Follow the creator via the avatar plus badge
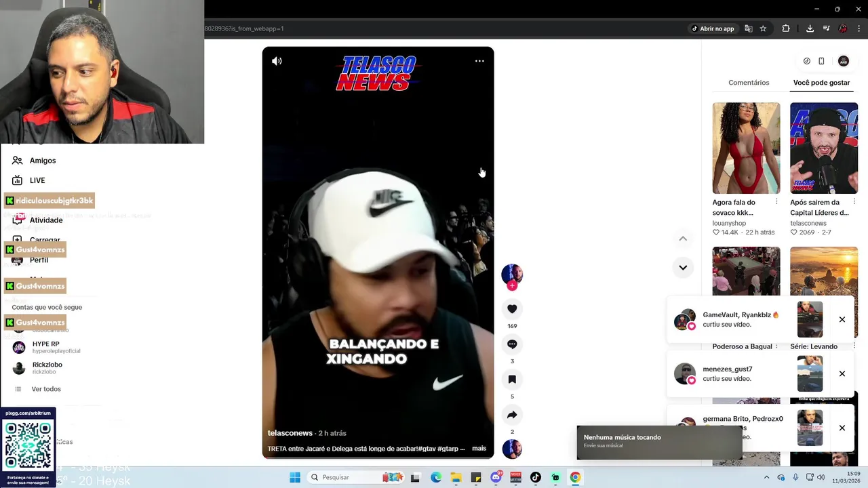Screen dimensions: 868x488 (x=512, y=286)
